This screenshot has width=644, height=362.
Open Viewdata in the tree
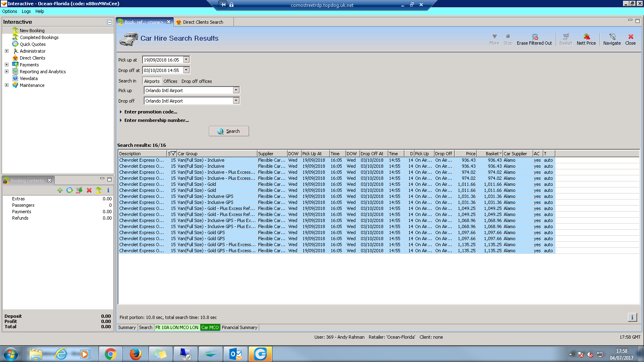(29, 78)
